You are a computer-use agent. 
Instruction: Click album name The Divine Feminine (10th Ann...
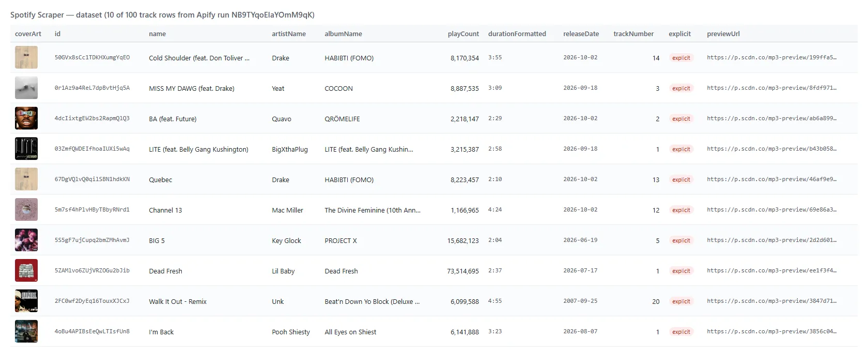coord(373,210)
